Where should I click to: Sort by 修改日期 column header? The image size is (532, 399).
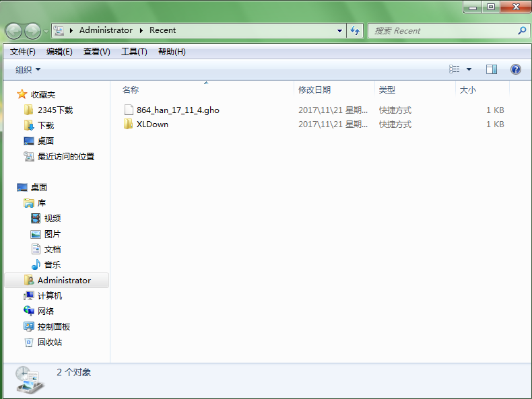pyautogui.click(x=314, y=89)
